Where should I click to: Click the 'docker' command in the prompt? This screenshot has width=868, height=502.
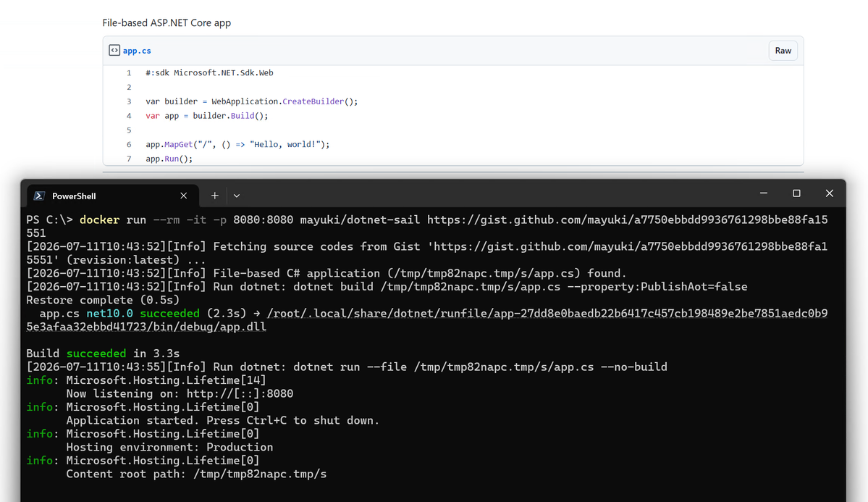coord(100,220)
